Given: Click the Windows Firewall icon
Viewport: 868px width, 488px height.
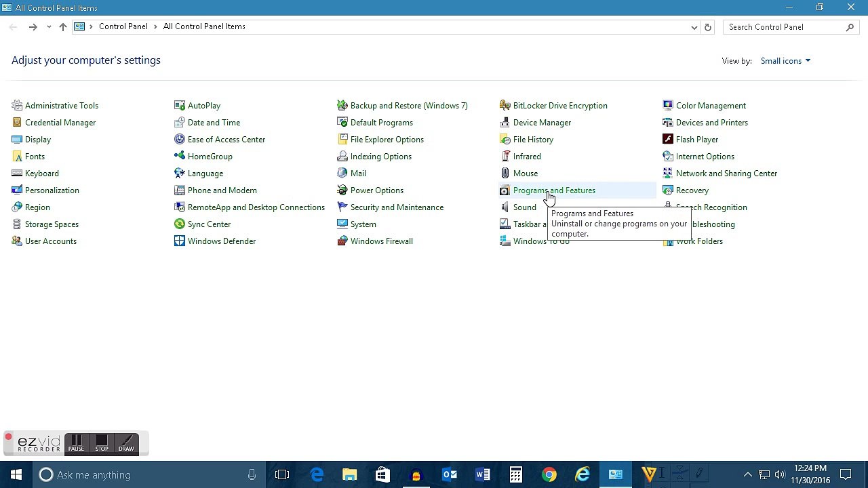Looking at the screenshot, I should (342, 241).
